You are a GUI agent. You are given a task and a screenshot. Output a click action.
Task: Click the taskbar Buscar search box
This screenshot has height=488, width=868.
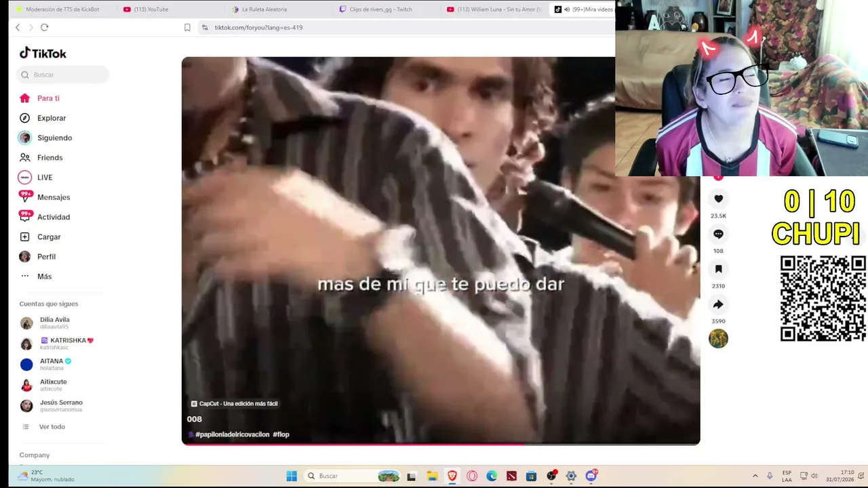(x=351, y=476)
